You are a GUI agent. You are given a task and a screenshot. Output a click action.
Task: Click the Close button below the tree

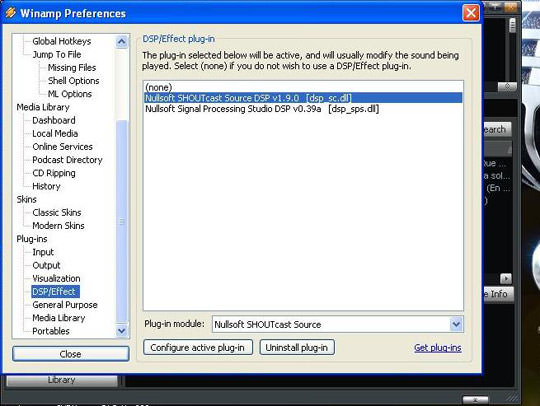point(71,354)
